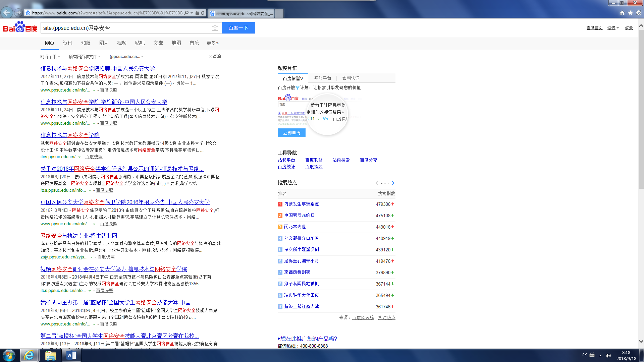
Task: Expand the 所有网页和文件 filter dropdown
Action: click(85, 57)
